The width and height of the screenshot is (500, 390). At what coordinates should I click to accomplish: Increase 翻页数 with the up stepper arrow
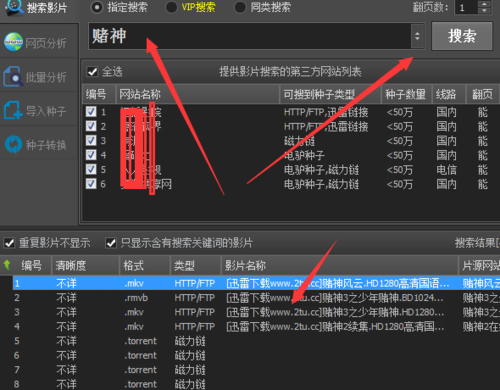[x=484, y=4]
